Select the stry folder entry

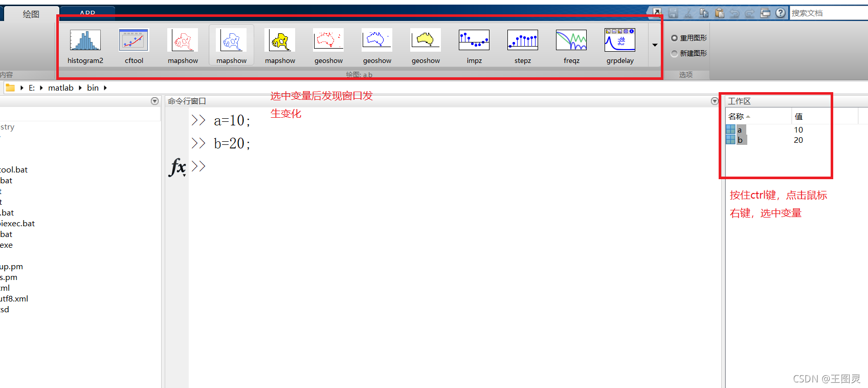(x=7, y=127)
